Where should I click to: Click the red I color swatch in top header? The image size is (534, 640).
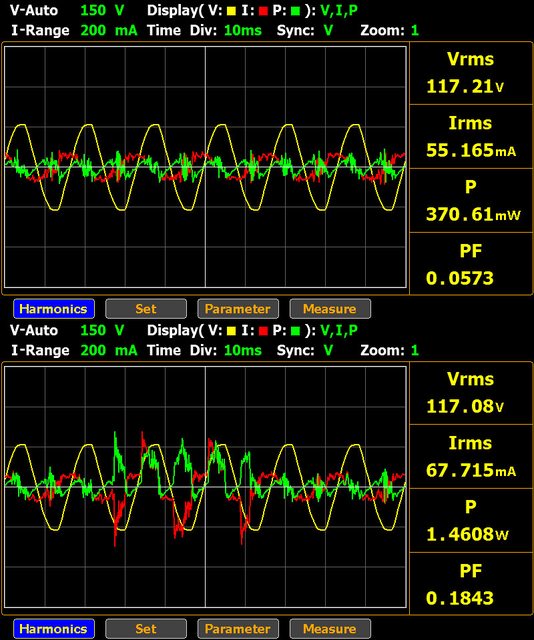[x=263, y=11]
